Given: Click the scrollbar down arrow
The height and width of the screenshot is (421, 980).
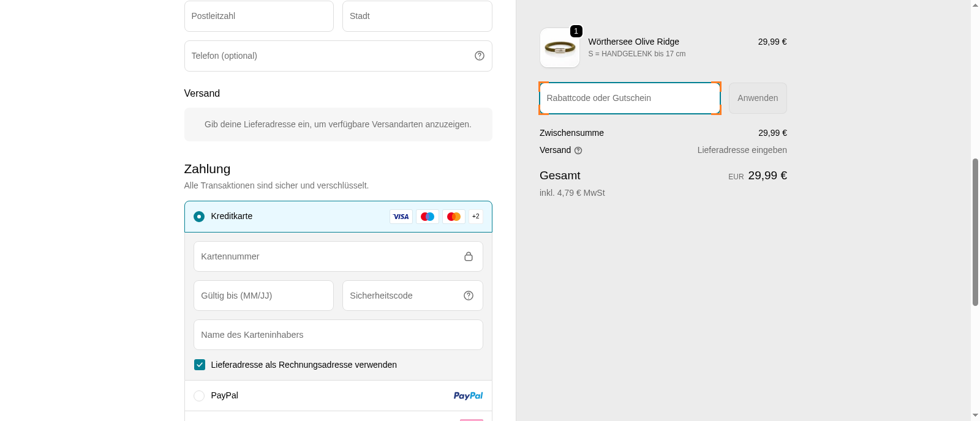Looking at the screenshot, I should tap(975, 415).
